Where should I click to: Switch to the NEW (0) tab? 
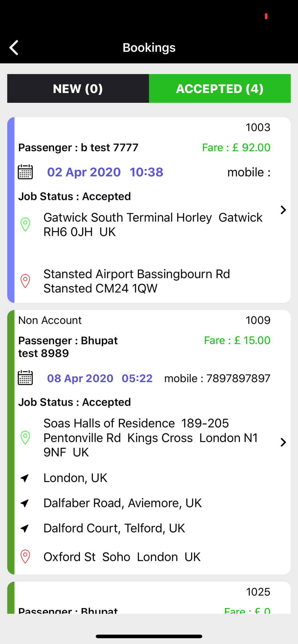(78, 89)
